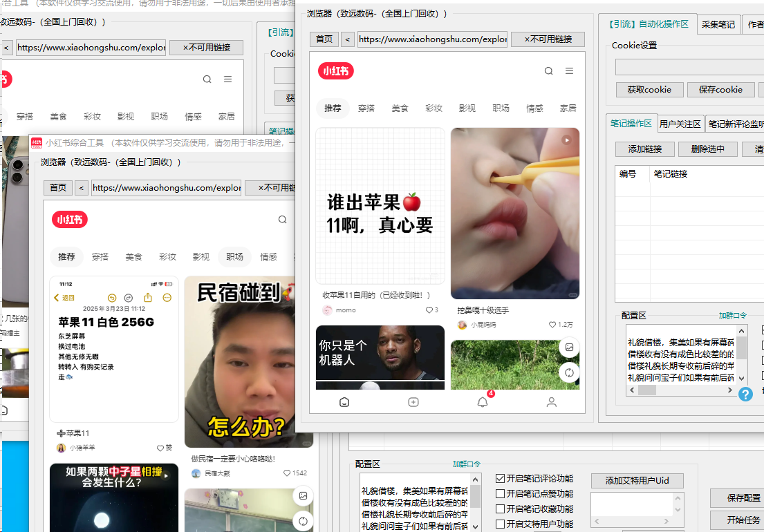
Task: Open search in the rear top-left window
Action: [x=207, y=79]
